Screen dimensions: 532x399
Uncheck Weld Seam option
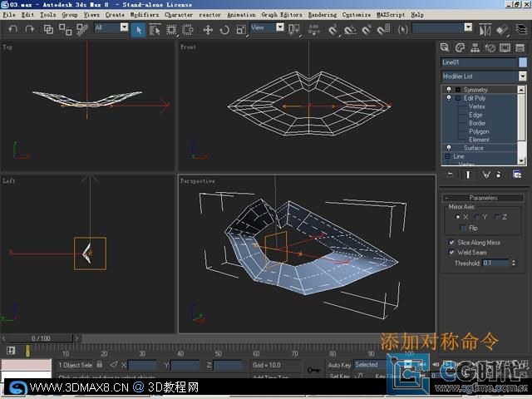pyautogui.click(x=451, y=252)
